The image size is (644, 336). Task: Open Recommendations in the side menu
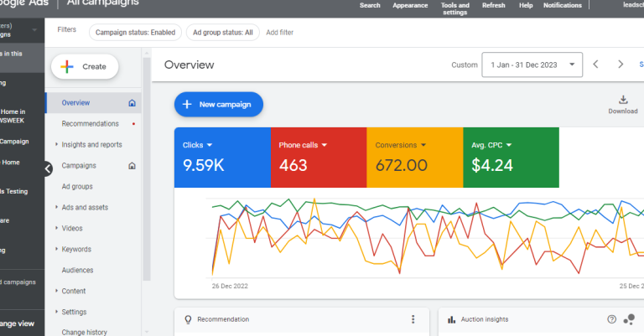[90, 124]
